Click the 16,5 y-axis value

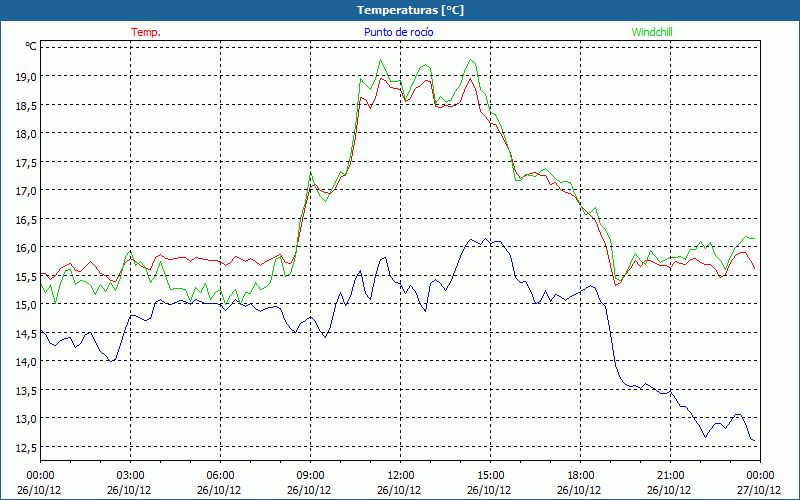(28, 220)
